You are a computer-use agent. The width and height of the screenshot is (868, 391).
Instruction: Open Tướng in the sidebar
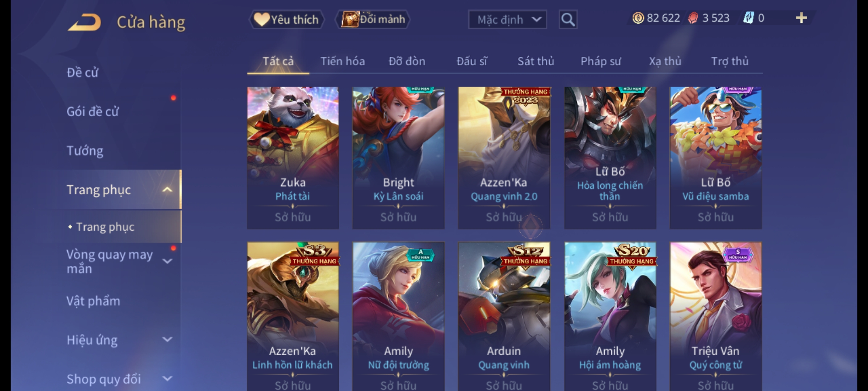pos(85,151)
